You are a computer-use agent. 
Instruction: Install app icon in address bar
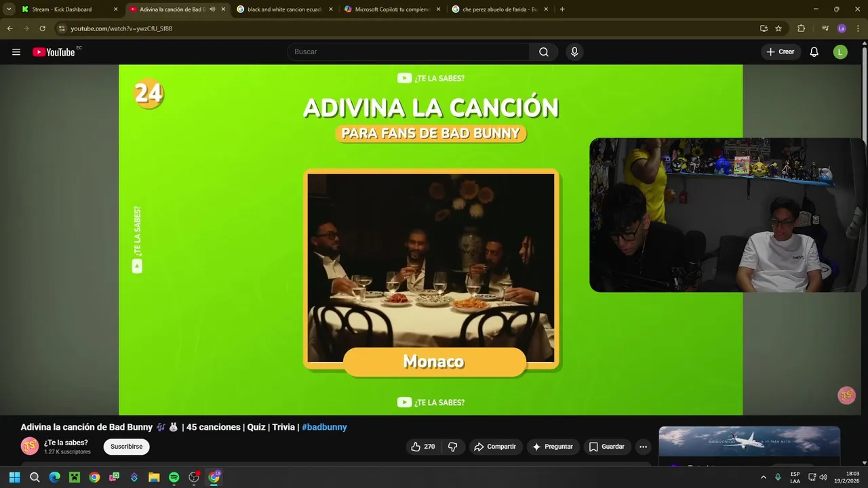(x=764, y=28)
